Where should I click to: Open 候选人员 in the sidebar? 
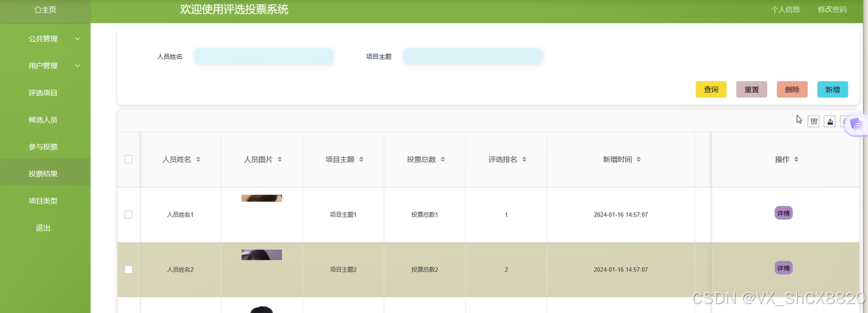43,119
